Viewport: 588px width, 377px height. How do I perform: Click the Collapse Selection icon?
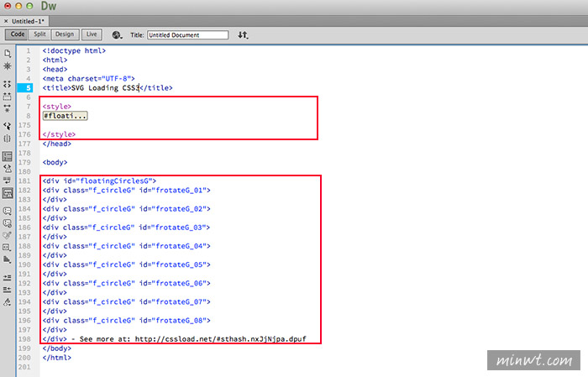tap(8, 97)
